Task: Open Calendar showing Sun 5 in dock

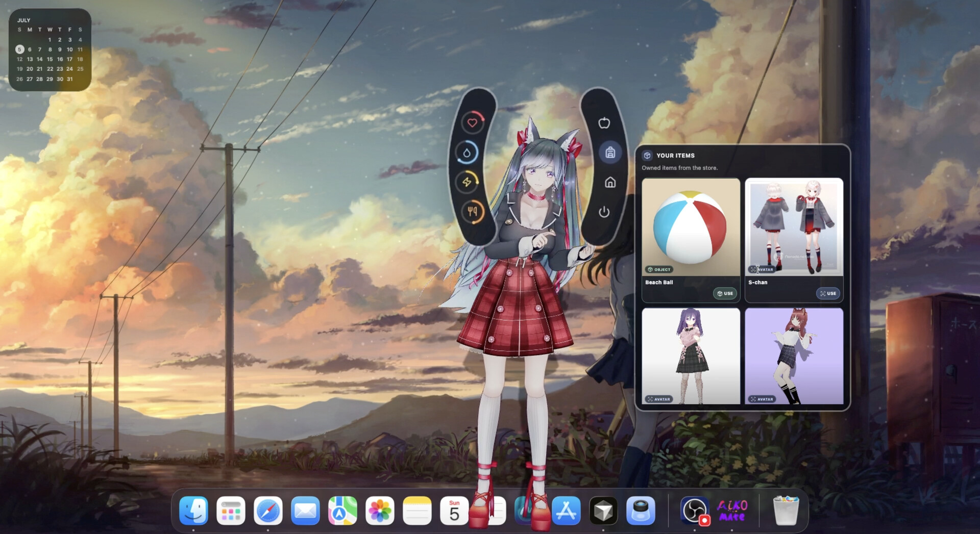Action: [x=454, y=511]
